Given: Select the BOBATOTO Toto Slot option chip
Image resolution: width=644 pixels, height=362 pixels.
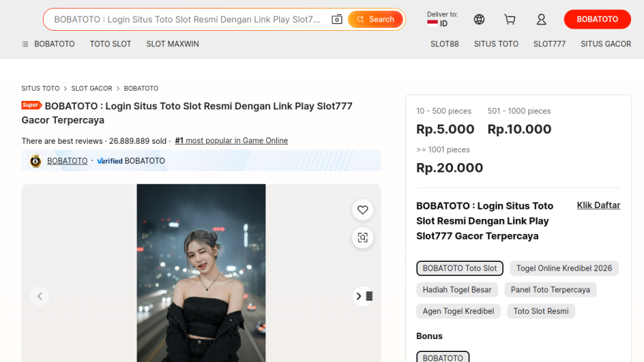Looking at the screenshot, I should coord(459,268).
